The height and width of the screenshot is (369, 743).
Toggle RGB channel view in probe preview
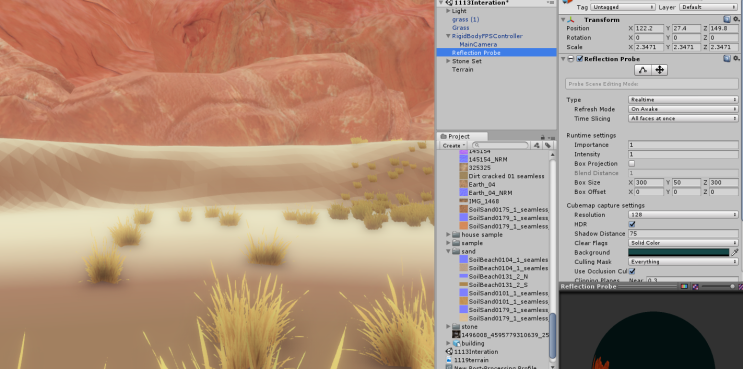click(684, 287)
